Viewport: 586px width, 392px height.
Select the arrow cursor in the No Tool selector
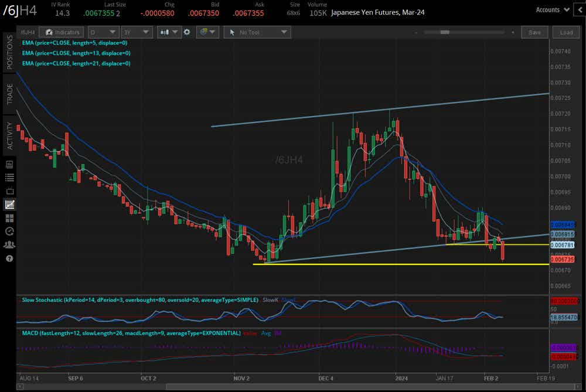[x=233, y=32]
